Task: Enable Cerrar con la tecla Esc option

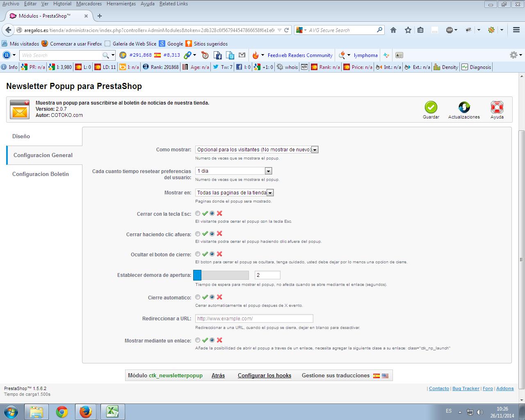Action: [x=198, y=213]
